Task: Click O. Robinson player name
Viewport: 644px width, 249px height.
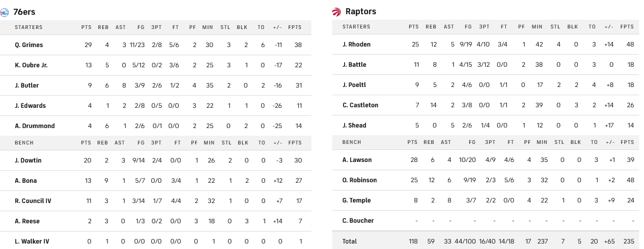Action: click(359, 180)
